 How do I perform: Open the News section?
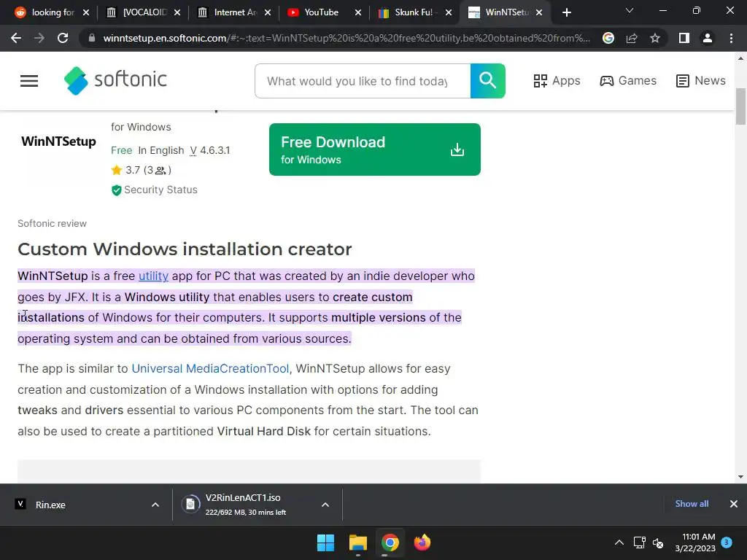pos(701,81)
